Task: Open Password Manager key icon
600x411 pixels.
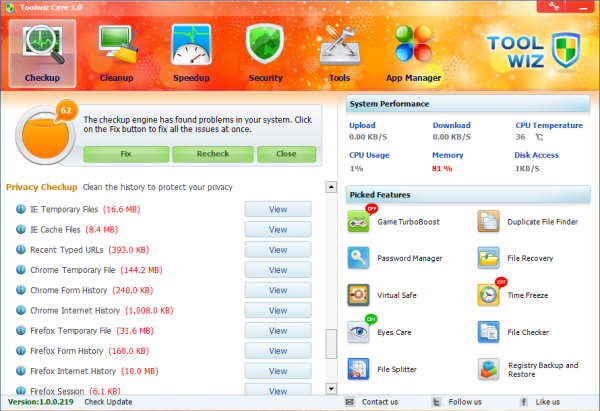Action: click(359, 258)
